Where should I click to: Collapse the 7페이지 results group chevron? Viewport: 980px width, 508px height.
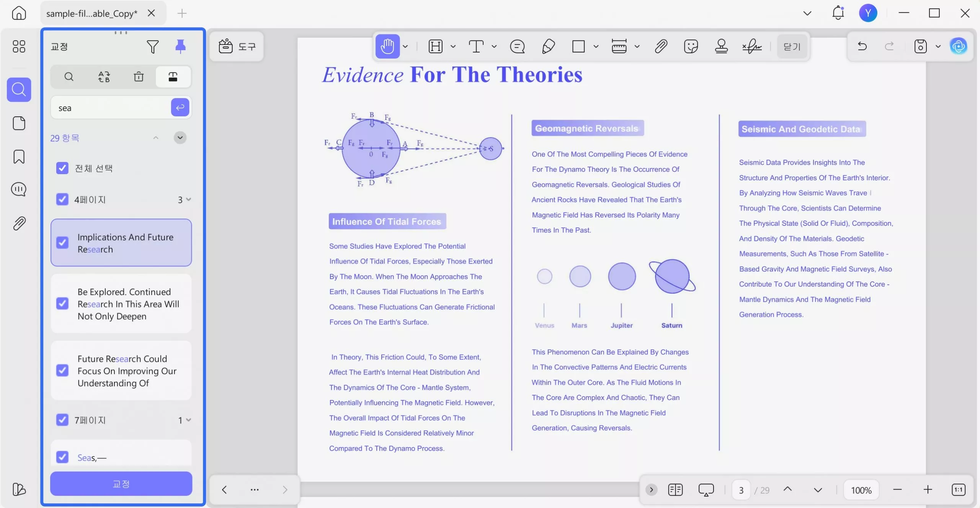click(188, 420)
